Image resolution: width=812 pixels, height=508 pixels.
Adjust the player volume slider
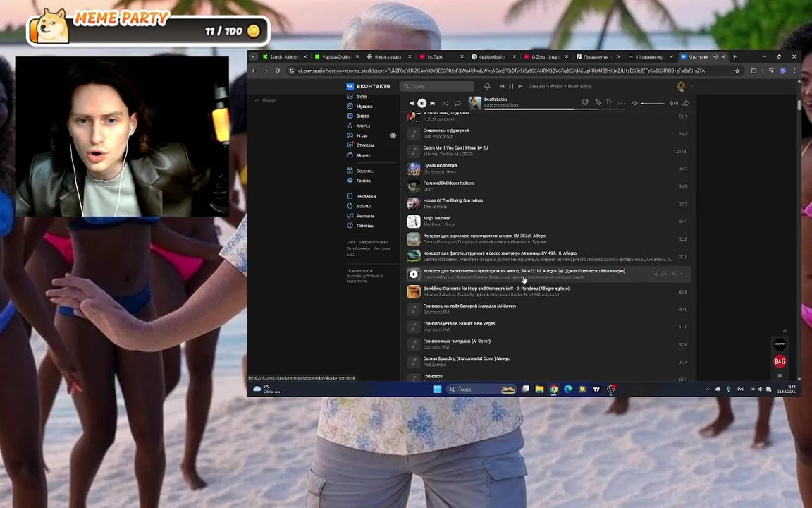click(653, 103)
